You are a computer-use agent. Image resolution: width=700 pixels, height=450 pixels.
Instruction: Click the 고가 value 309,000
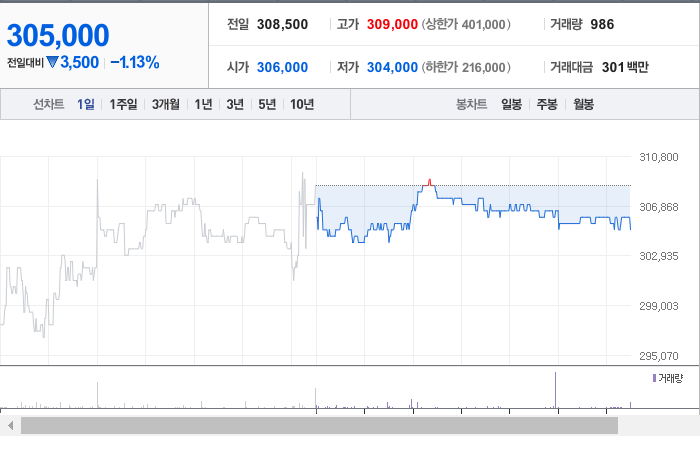[392, 24]
